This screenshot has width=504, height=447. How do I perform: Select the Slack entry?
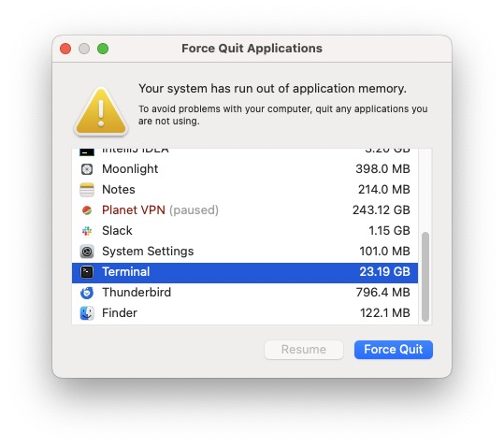pos(245,231)
